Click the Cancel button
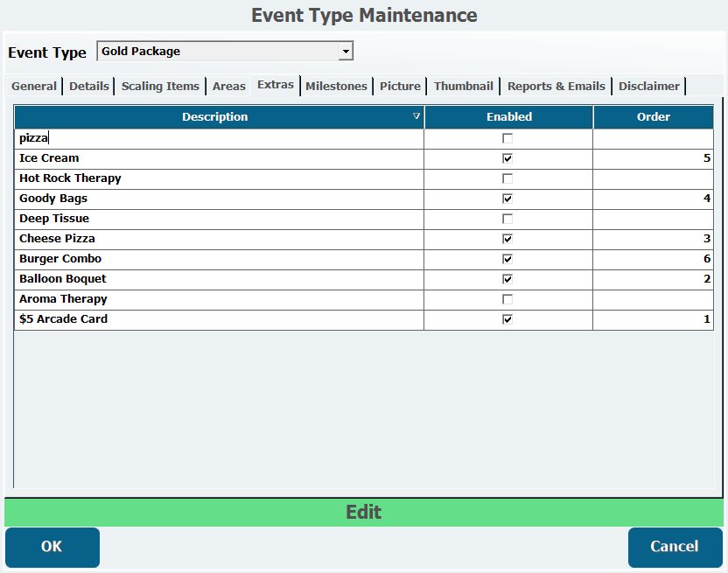The image size is (728, 573). 675,547
